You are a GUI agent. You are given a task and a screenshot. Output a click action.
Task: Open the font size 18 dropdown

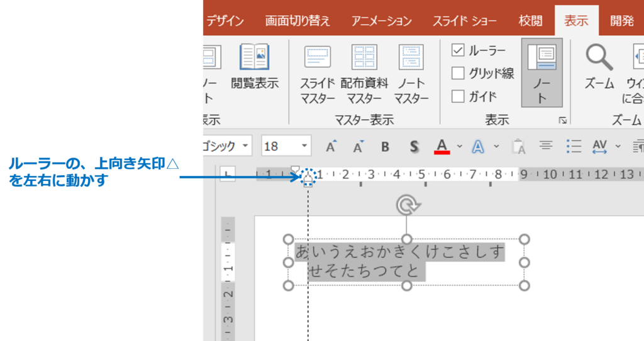(x=305, y=146)
